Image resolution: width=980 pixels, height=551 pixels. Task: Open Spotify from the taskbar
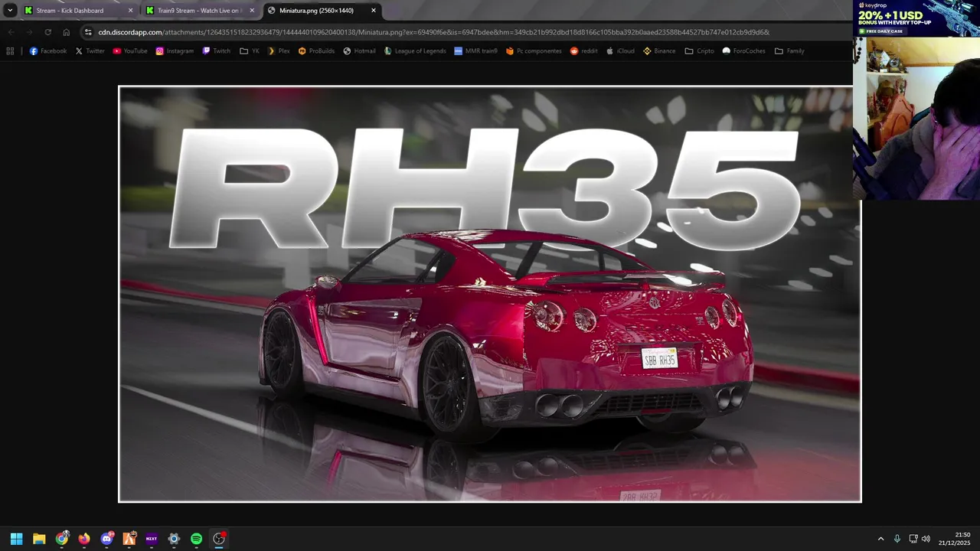pos(196,539)
